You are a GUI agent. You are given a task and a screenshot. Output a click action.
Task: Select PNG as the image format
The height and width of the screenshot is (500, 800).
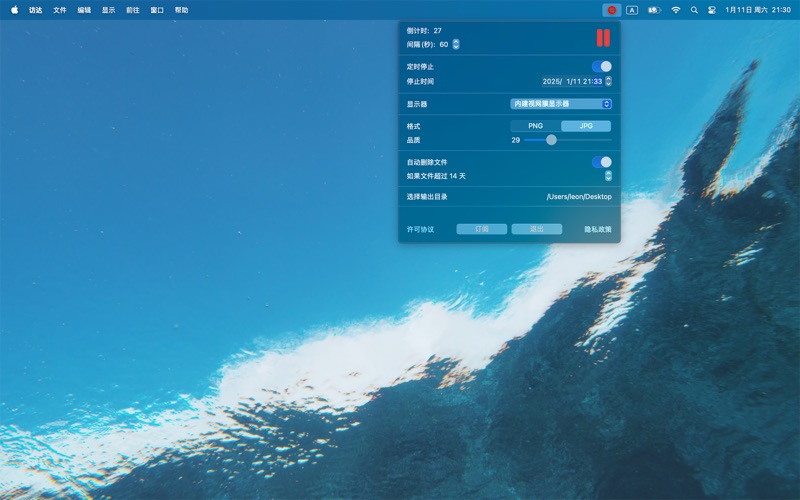pyautogui.click(x=535, y=126)
